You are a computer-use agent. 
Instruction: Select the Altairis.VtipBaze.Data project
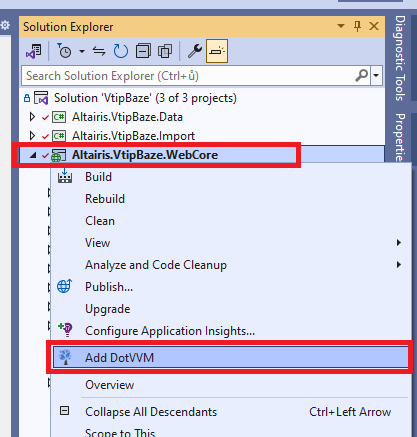tap(127, 117)
